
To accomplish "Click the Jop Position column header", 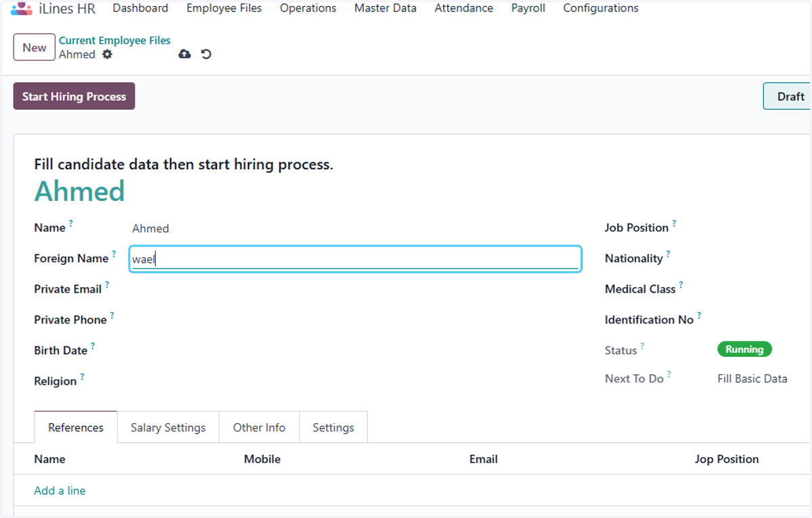I will point(727,459).
